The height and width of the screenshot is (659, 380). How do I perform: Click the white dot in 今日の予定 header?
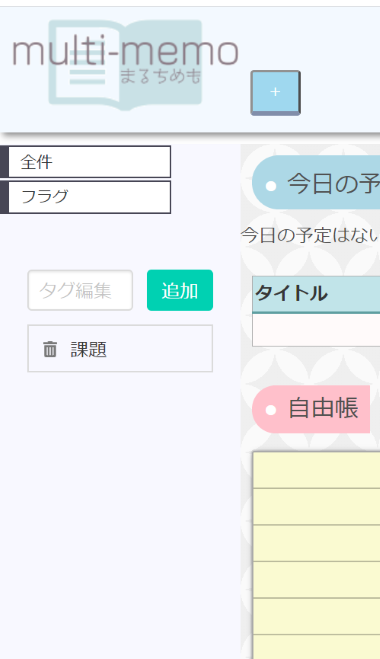coord(271,185)
